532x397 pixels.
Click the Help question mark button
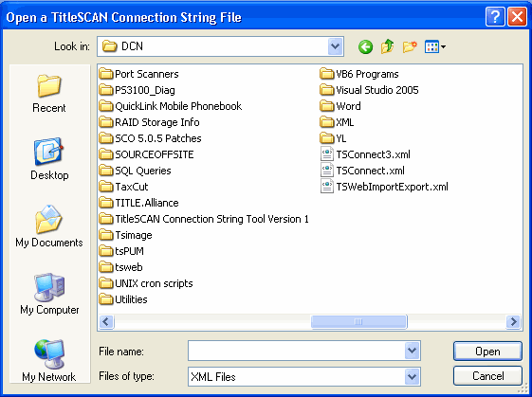(x=495, y=17)
